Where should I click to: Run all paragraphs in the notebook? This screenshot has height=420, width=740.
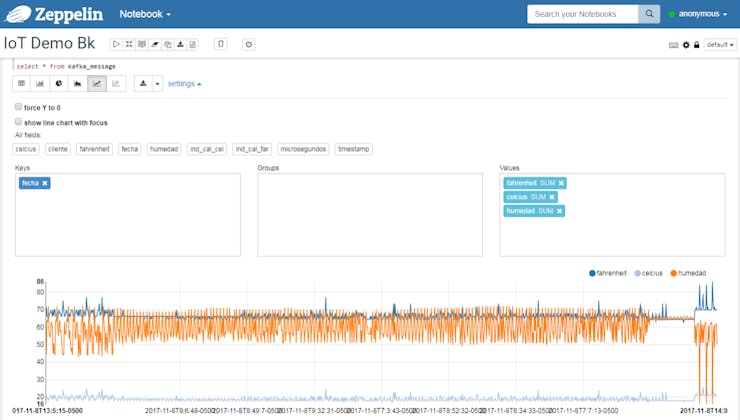pyautogui.click(x=116, y=44)
